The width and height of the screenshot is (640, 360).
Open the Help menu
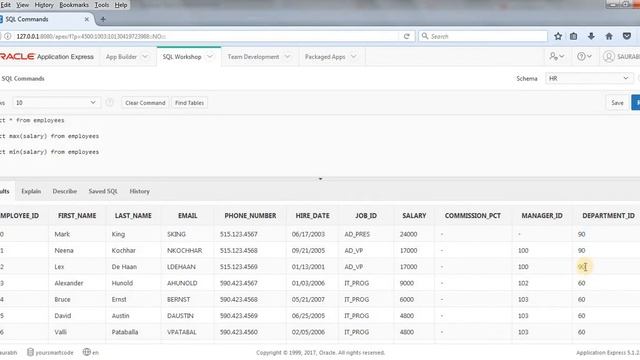(x=121, y=5)
